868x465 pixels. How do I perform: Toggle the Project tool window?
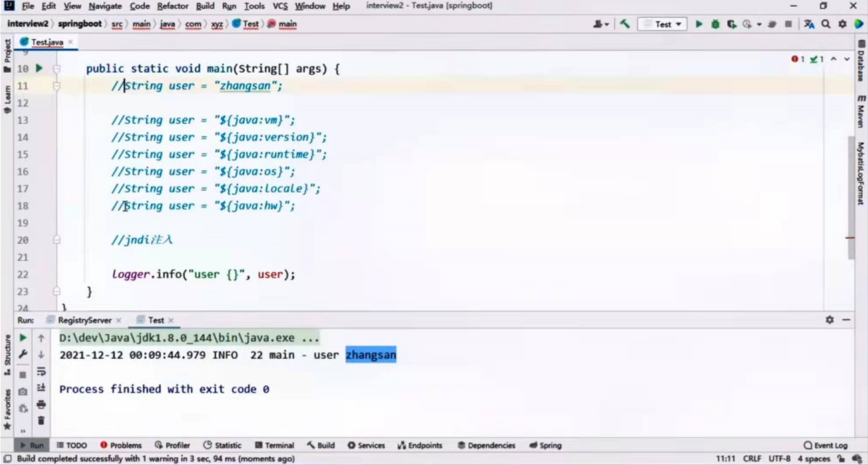coord(7,56)
